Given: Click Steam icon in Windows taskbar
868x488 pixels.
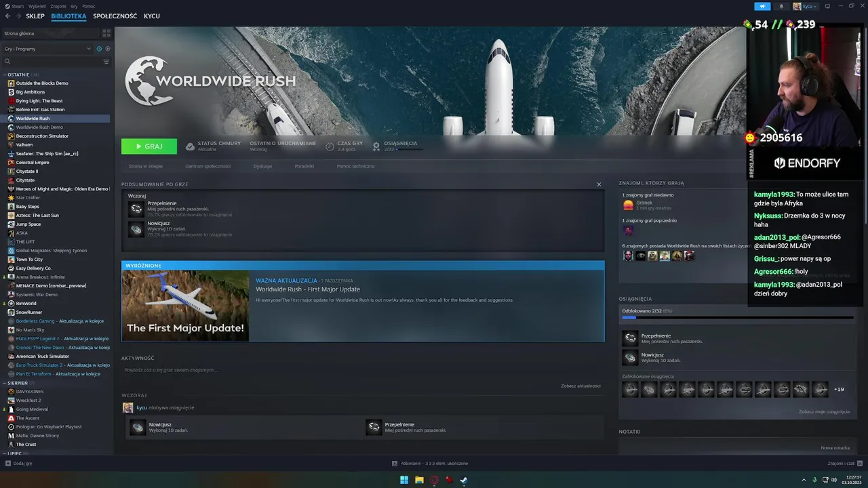Looking at the screenshot, I should (x=464, y=480).
